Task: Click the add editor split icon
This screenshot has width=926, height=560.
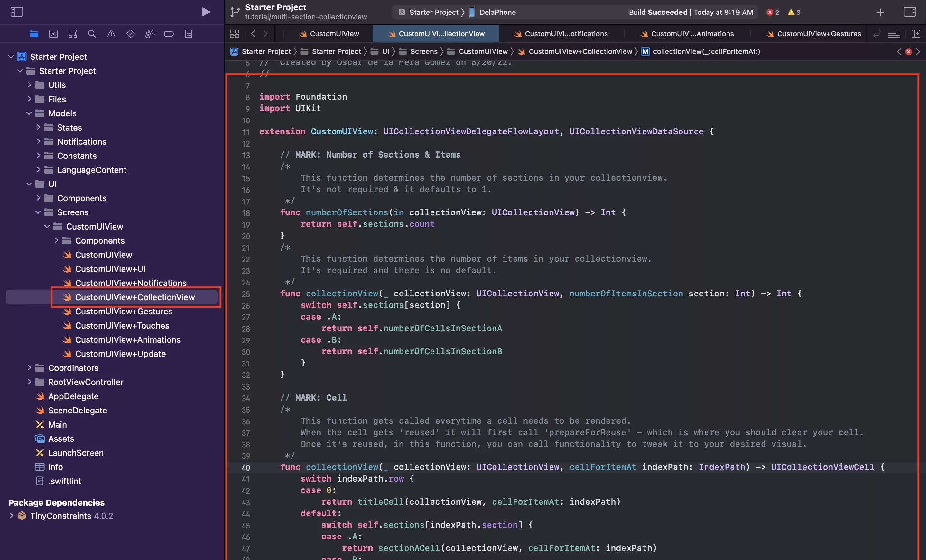Action: (916, 34)
